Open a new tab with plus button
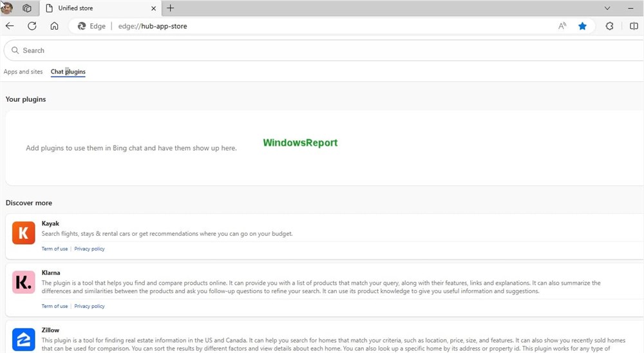 (170, 8)
